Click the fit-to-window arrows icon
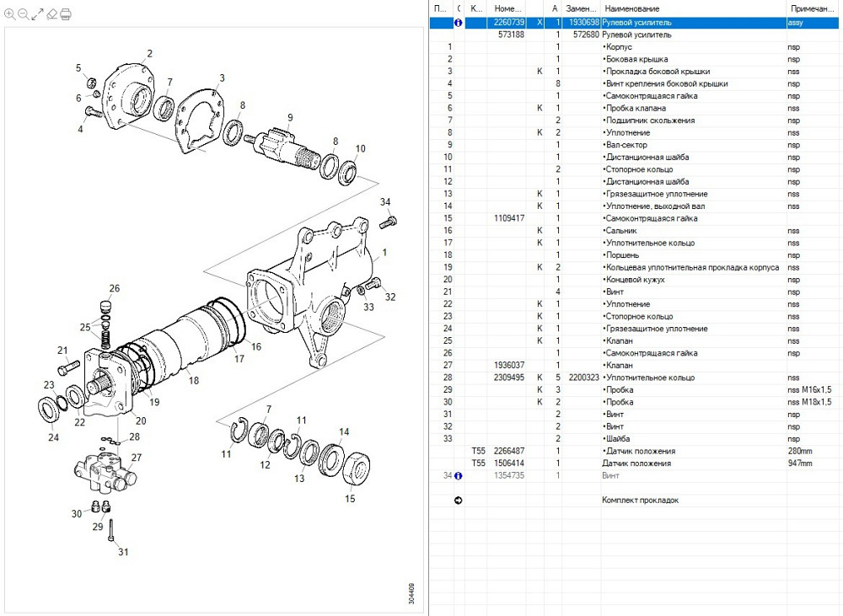The height and width of the screenshot is (616, 843). [37, 14]
